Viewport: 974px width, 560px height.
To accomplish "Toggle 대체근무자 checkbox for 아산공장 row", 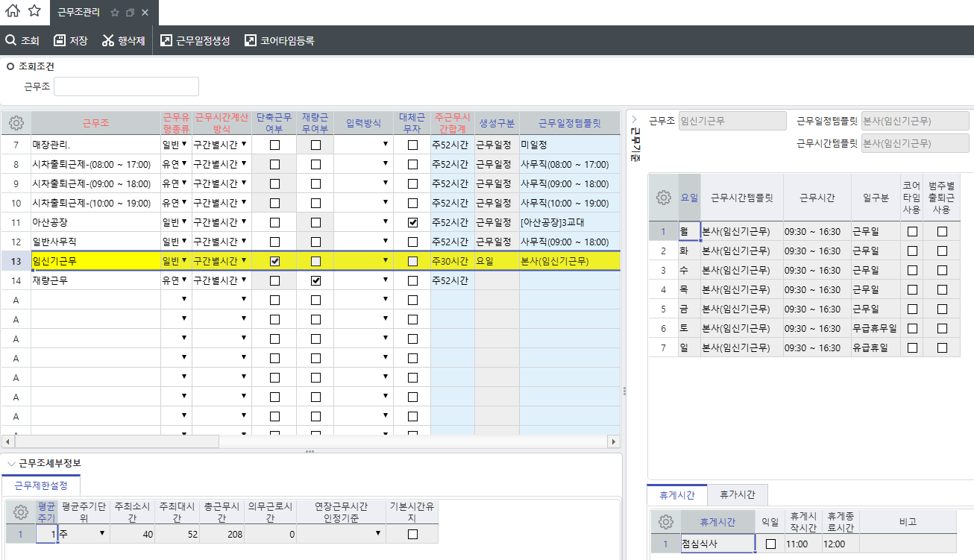I will pyautogui.click(x=412, y=222).
